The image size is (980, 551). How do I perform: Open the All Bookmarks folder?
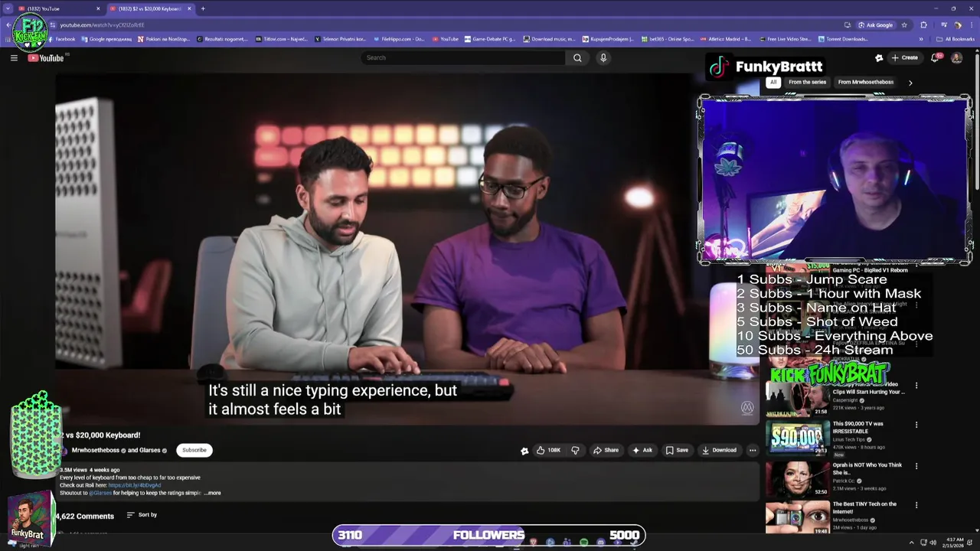point(955,39)
